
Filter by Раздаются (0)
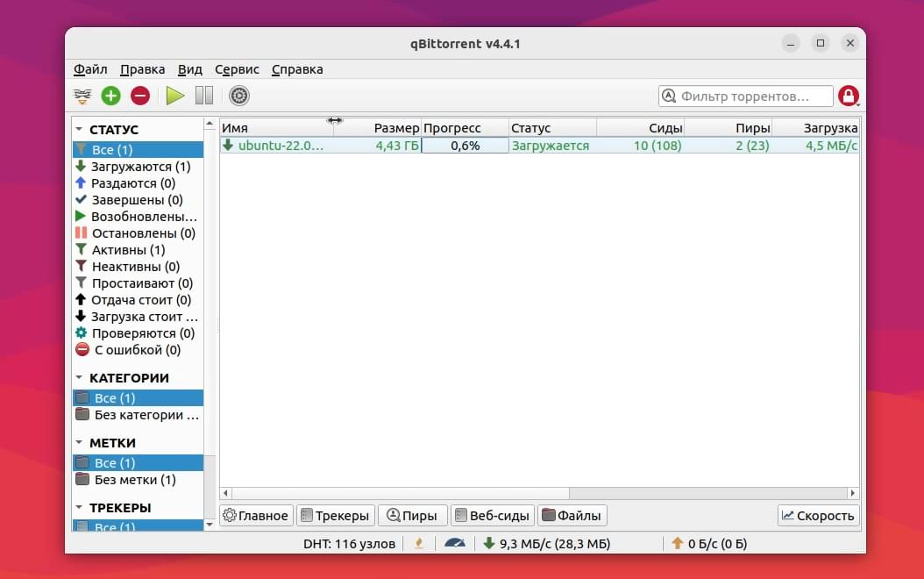[x=138, y=182]
